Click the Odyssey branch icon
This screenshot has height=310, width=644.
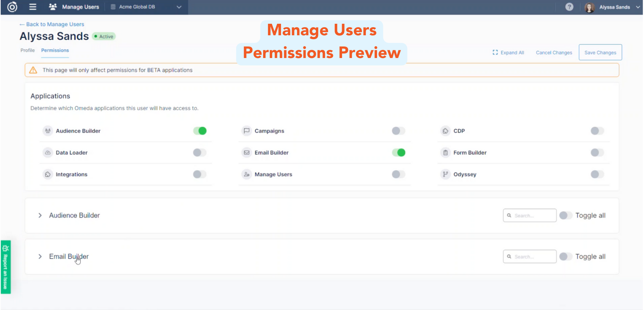445,174
